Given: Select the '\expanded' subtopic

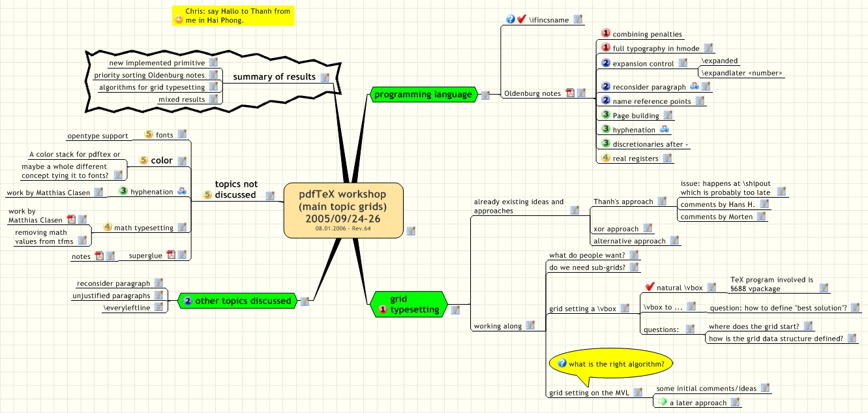Looking at the screenshot, I should click(x=719, y=61).
